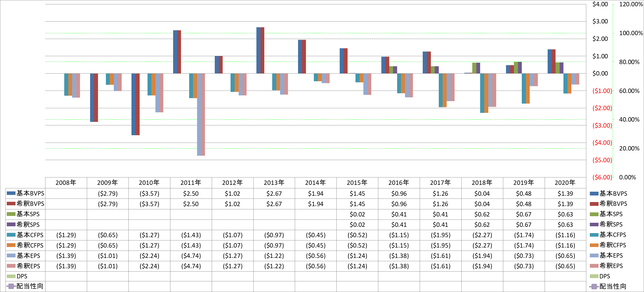
Task: Select 希釈SPS cell for 2016年 showing $0.41
Action: coord(399,225)
